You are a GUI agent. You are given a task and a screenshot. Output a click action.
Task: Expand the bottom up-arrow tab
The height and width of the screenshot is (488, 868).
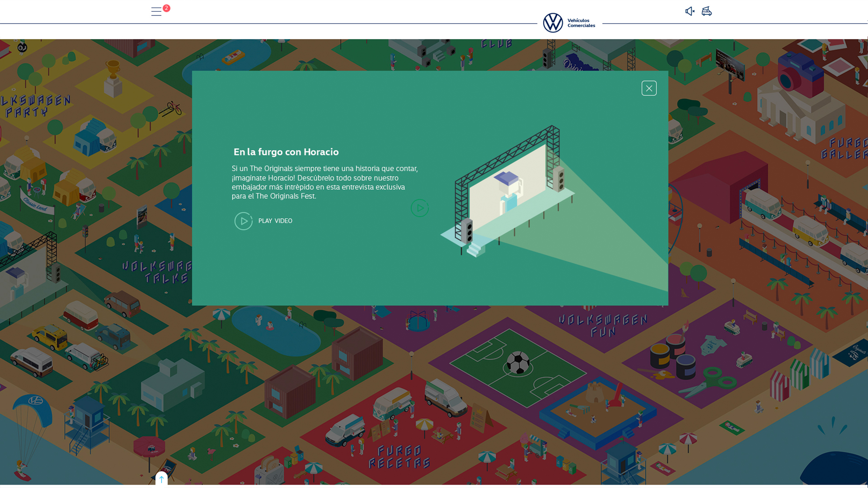(x=161, y=479)
